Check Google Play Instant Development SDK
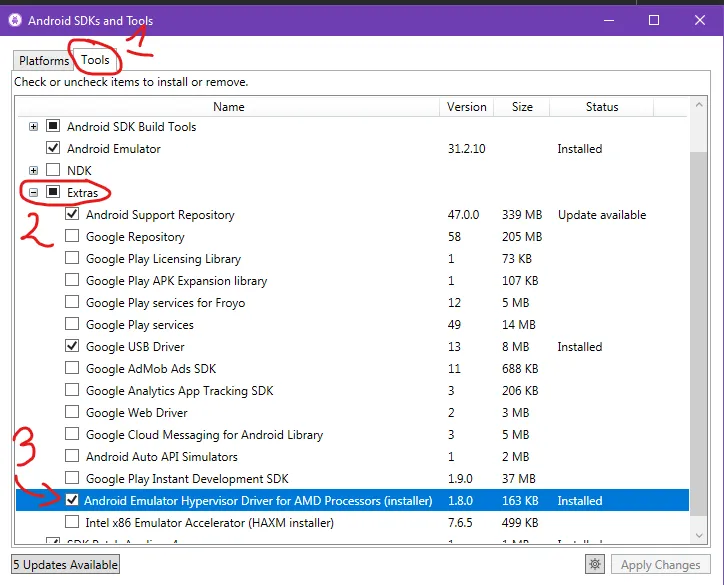724x585 pixels. pyautogui.click(x=72, y=478)
